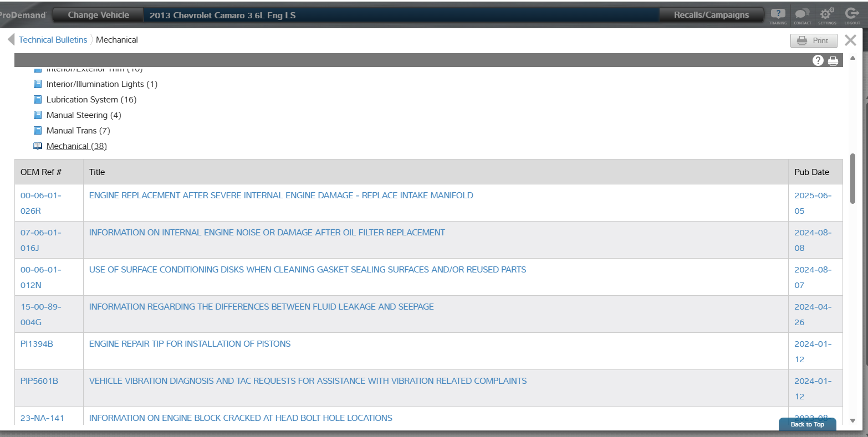Image resolution: width=868 pixels, height=437 pixels.
Task: Click the vertical scrollbar thumb
Action: click(x=853, y=179)
